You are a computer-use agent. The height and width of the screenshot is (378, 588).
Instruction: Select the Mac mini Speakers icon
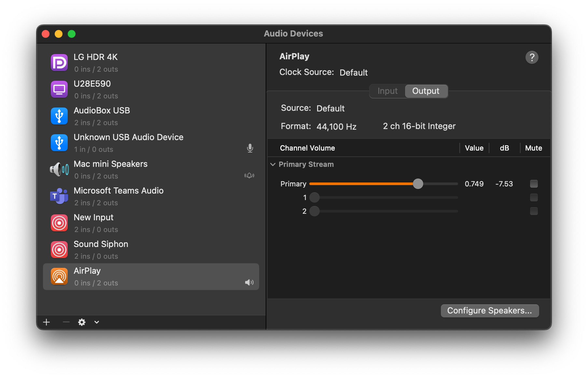tap(59, 169)
